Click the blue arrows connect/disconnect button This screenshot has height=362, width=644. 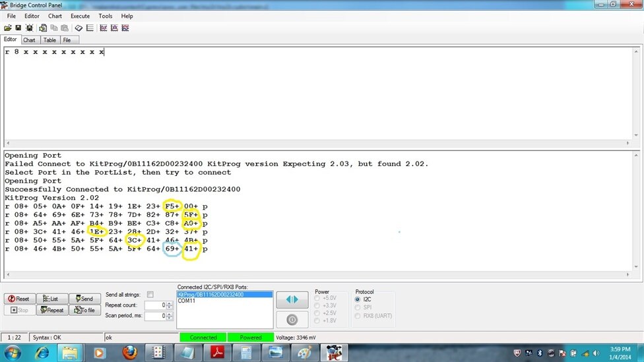[292, 299]
